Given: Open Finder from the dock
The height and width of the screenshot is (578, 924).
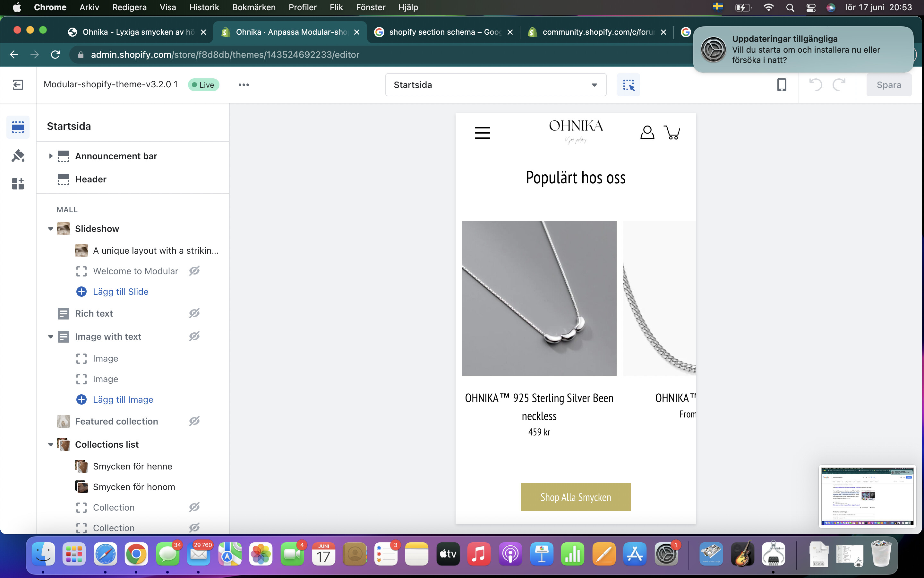Looking at the screenshot, I should click(x=43, y=554).
